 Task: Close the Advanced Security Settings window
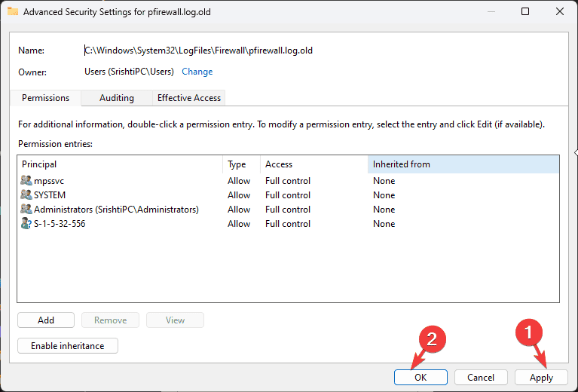pyautogui.click(x=560, y=11)
